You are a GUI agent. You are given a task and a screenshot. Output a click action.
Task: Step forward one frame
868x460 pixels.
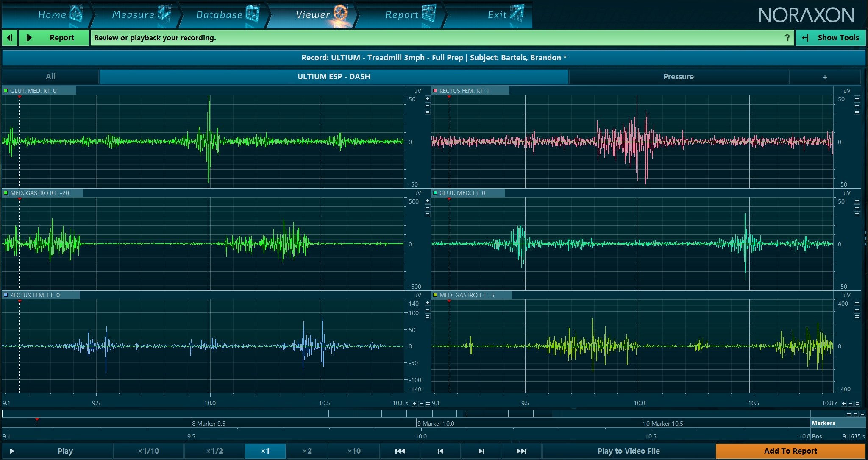coord(481,451)
